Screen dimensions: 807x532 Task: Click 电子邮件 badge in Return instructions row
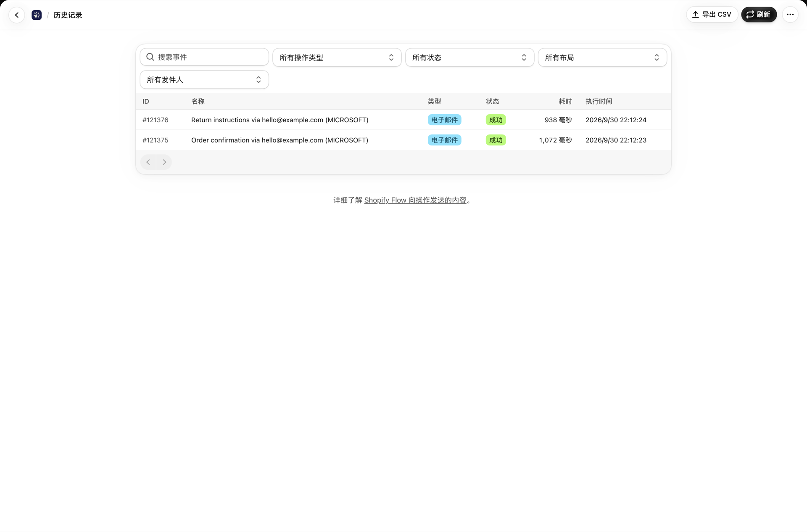(x=444, y=120)
